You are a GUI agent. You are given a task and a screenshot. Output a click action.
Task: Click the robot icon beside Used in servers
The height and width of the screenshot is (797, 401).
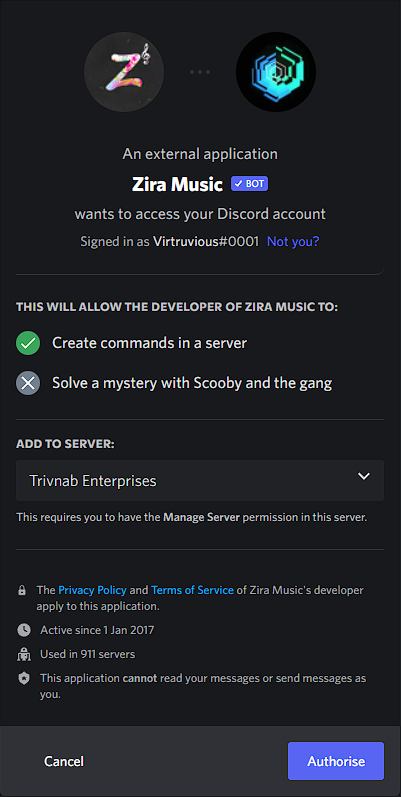[x=24, y=655]
